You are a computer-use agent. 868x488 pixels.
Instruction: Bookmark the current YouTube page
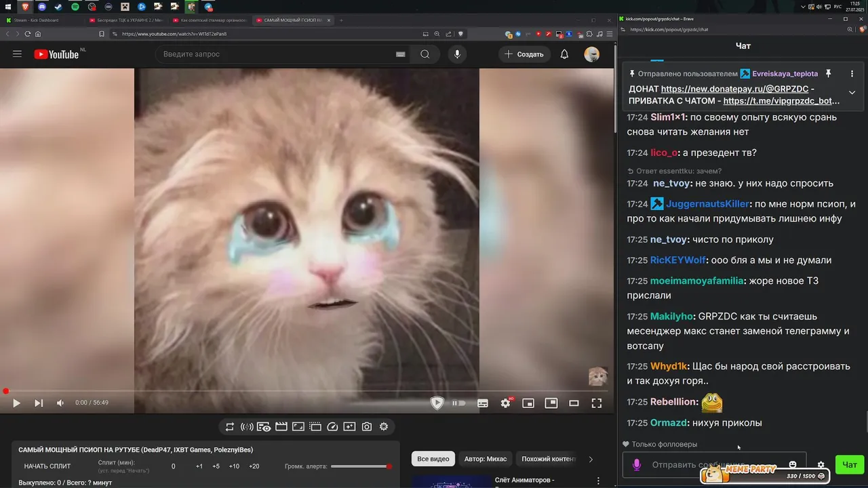pos(102,34)
